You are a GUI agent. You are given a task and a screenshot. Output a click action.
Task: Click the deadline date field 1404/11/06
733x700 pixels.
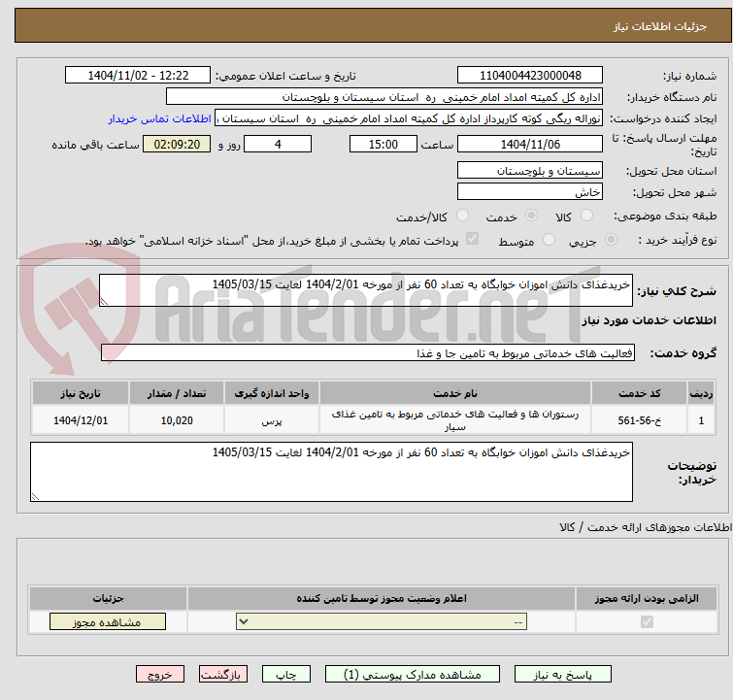[x=530, y=144]
